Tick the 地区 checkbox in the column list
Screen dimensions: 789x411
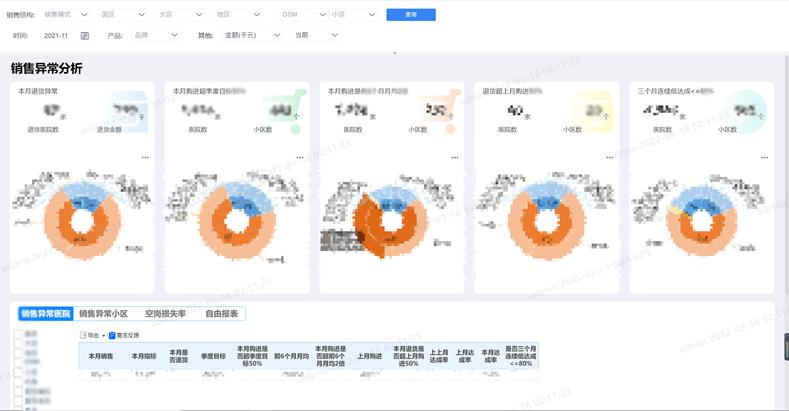[18, 353]
